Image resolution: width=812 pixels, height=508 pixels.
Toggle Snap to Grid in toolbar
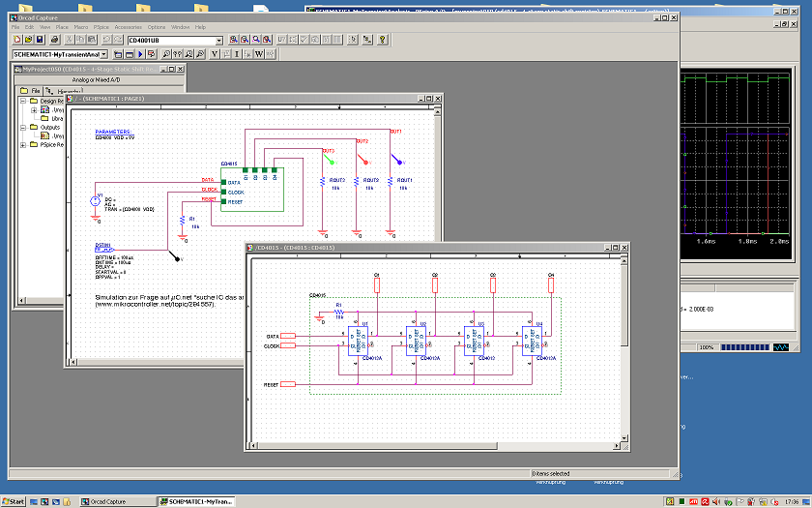353,40
